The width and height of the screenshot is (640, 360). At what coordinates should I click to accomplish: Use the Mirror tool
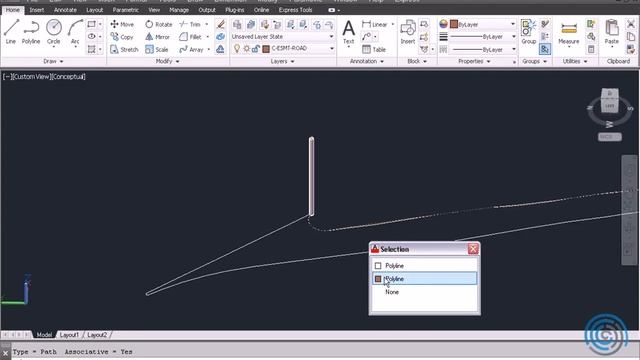[x=158, y=37]
